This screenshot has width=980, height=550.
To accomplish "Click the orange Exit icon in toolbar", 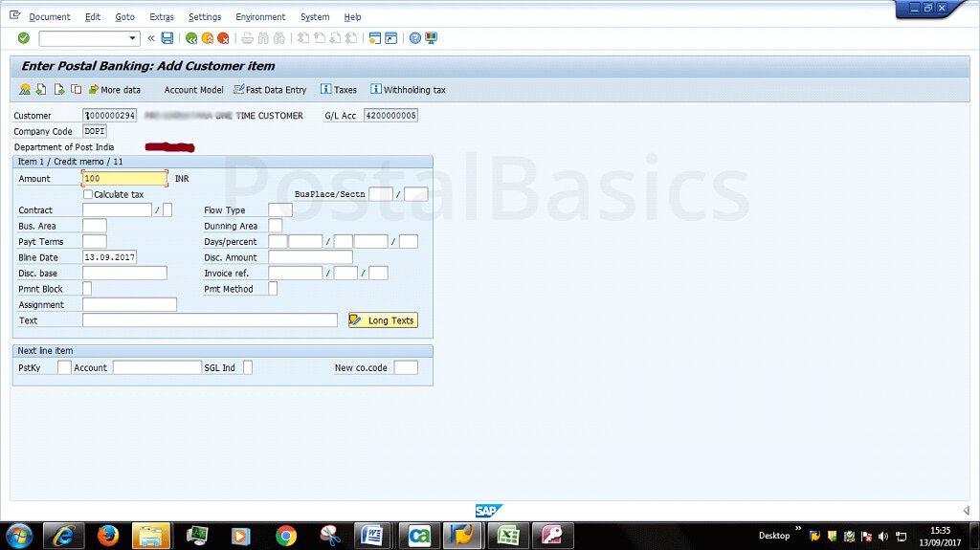I will click(x=207, y=38).
